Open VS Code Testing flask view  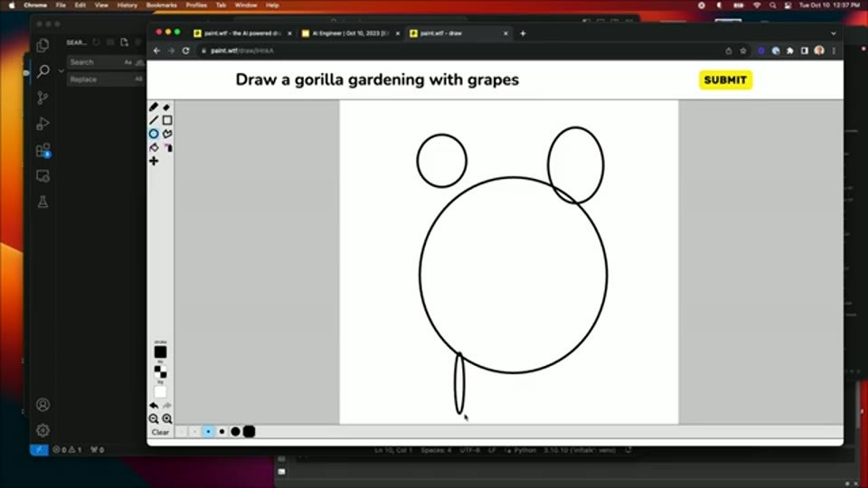point(42,202)
